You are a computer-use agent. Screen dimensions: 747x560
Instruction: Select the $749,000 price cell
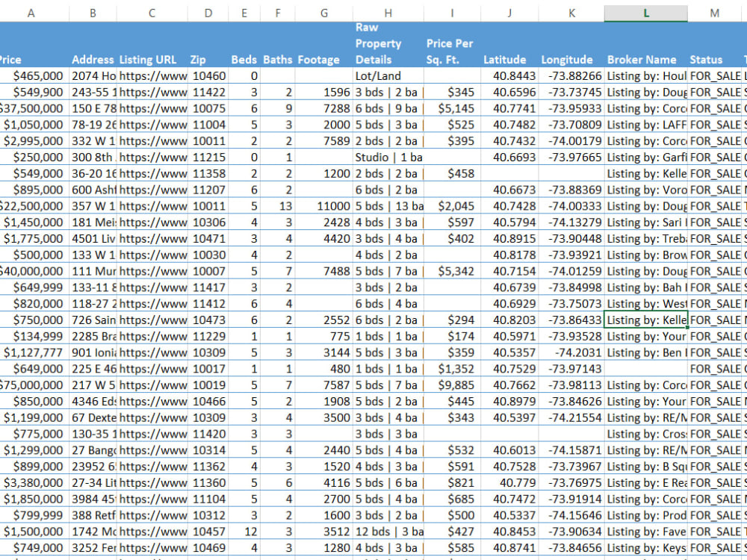click(x=34, y=547)
